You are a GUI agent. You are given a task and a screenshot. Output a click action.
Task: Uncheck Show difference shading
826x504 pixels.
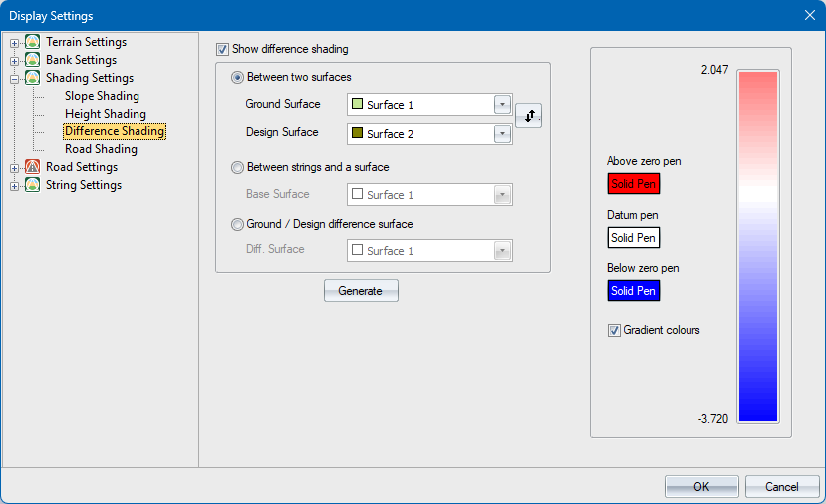223,49
